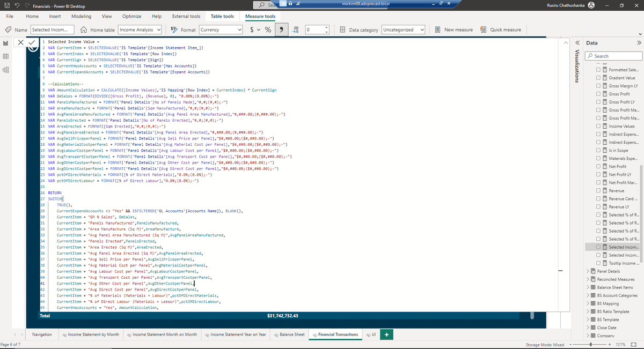Image resolution: width=644 pixels, height=349 pixels.
Task: Open the Data category dropdown
Action: pyautogui.click(x=404, y=30)
